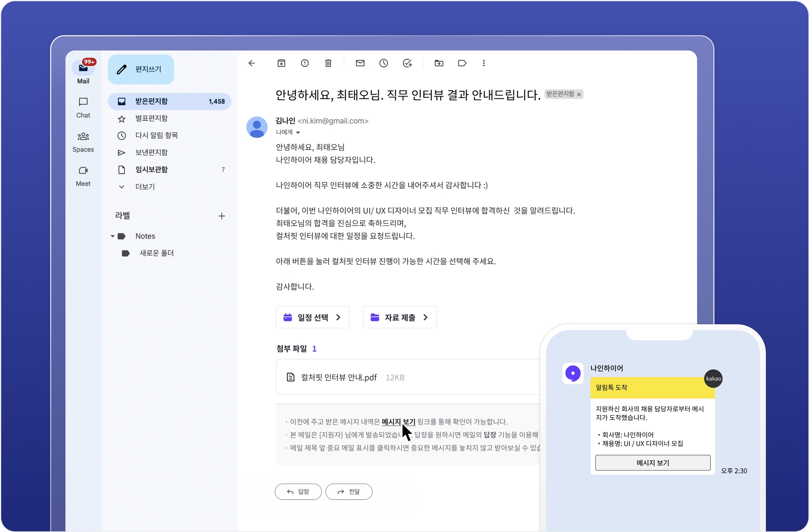Open the 컬처핏 인터뷰 안내.pdf attachment
Viewport: 809px width, 532px height.
pyautogui.click(x=339, y=377)
